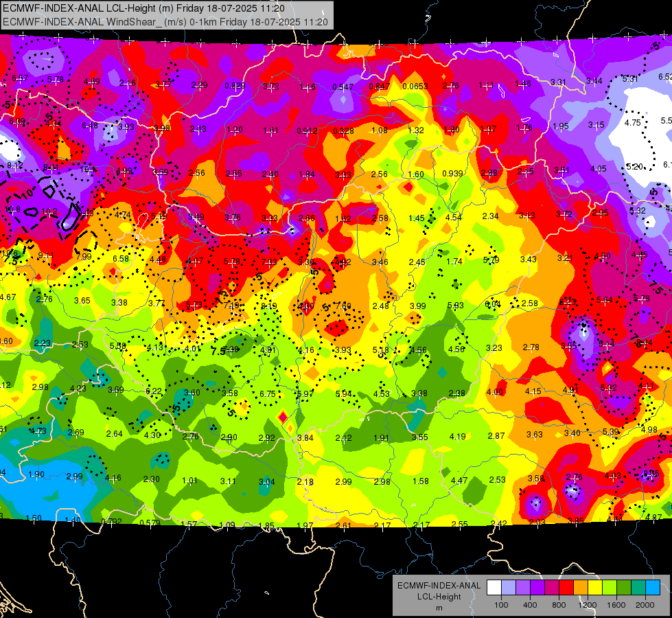The image size is (672, 618).
Task: Click the wind shear value 0.939
Action: tap(452, 173)
